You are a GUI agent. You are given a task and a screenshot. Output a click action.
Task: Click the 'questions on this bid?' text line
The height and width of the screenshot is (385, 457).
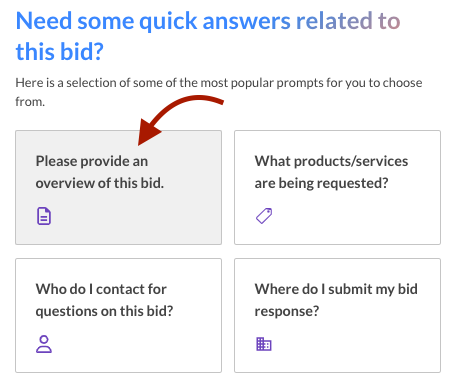point(104,311)
